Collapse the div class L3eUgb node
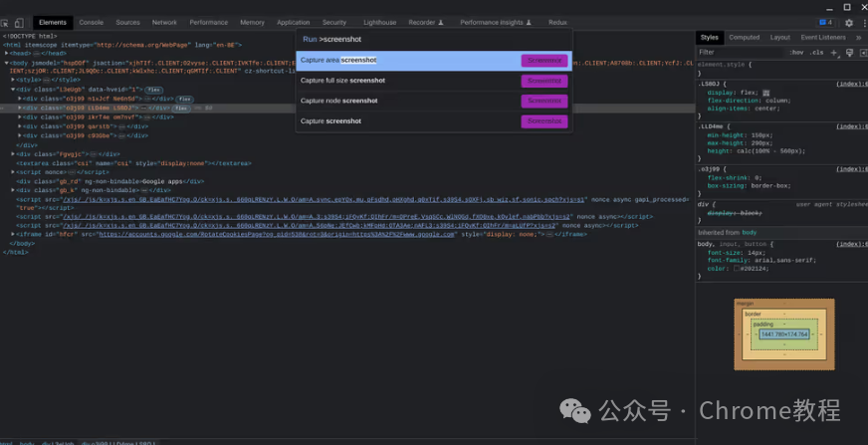This screenshot has height=445, width=868. pos(13,90)
